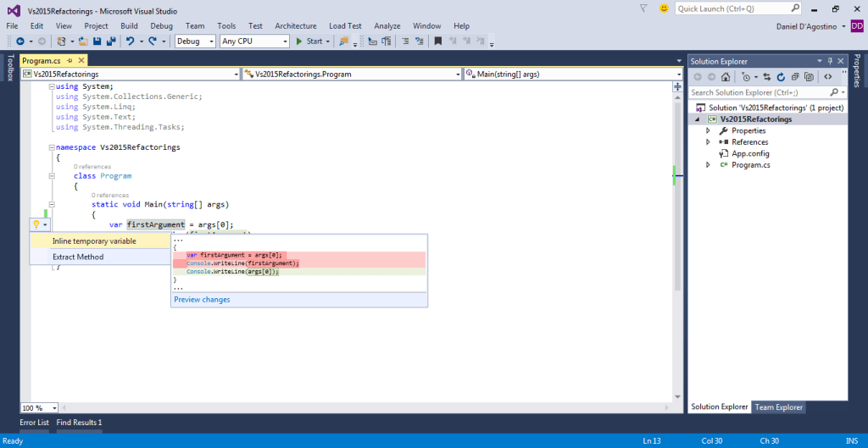868x448 pixels.
Task: Open the lightbulb dropdown arrow
Action: pyautogui.click(x=45, y=225)
